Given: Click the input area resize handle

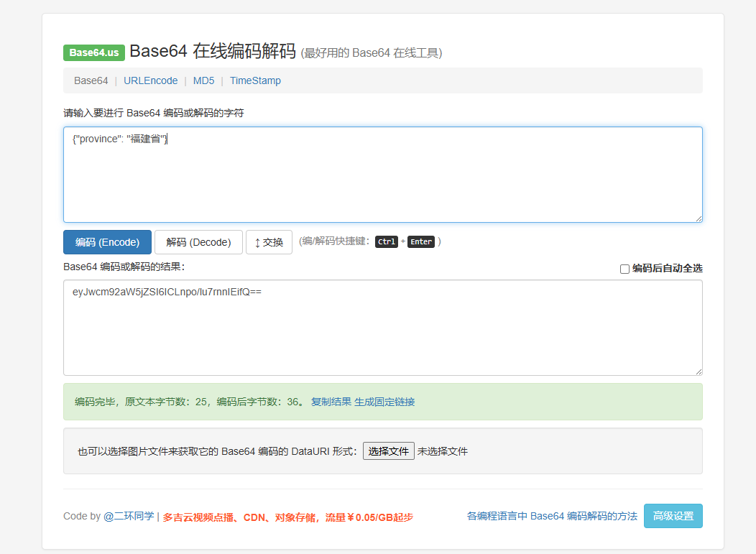Looking at the screenshot, I should [x=699, y=218].
